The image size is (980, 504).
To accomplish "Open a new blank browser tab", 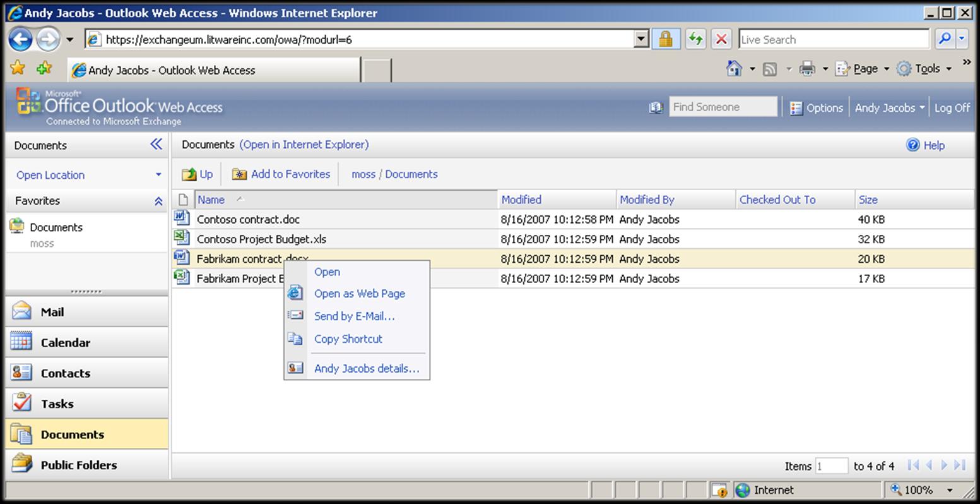I will (x=377, y=70).
